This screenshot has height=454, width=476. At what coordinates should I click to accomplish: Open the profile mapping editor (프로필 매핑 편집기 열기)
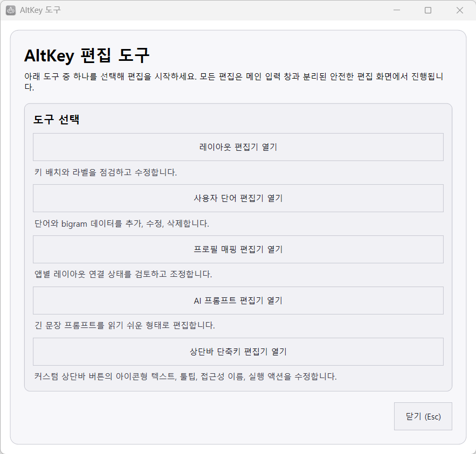(x=238, y=249)
